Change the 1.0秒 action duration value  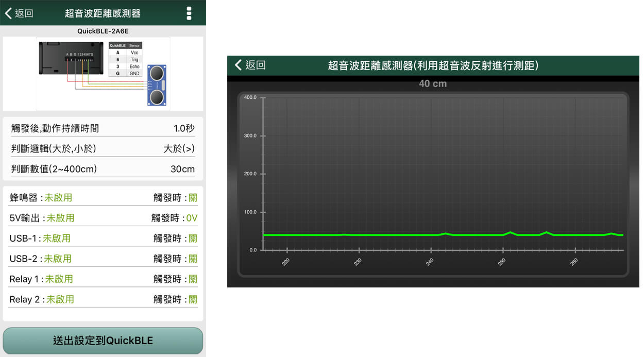click(184, 128)
